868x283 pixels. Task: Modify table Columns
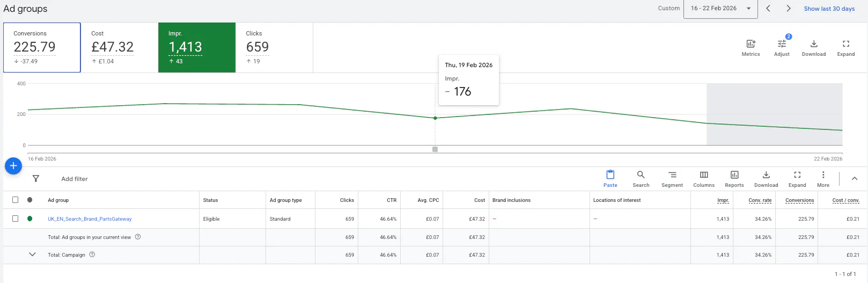pos(704,179)
